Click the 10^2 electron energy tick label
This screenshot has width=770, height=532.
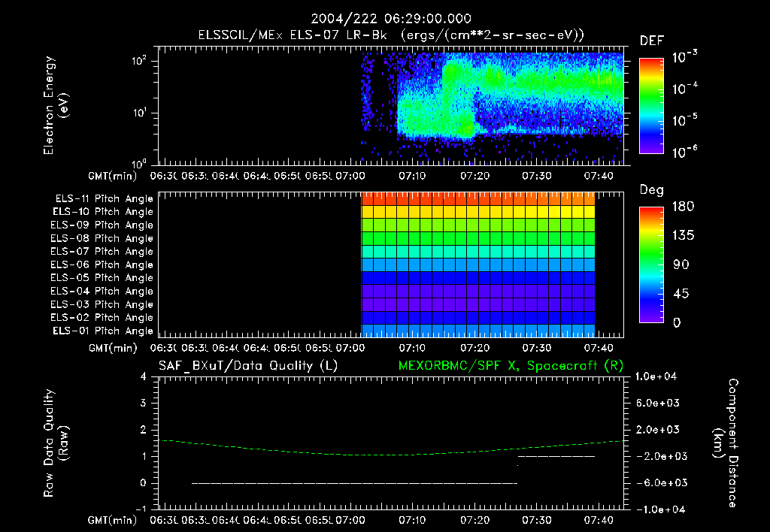(x=139, y=61)
